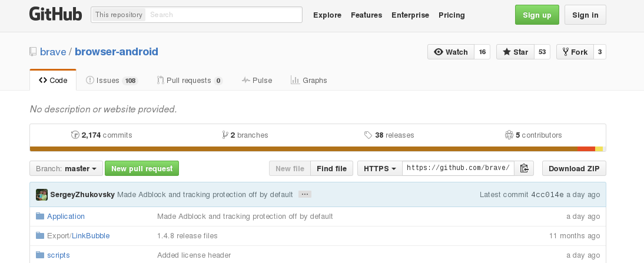Open latest commit 4cc014e
This screenshot has height=263, width=644.
coord(547,195)
